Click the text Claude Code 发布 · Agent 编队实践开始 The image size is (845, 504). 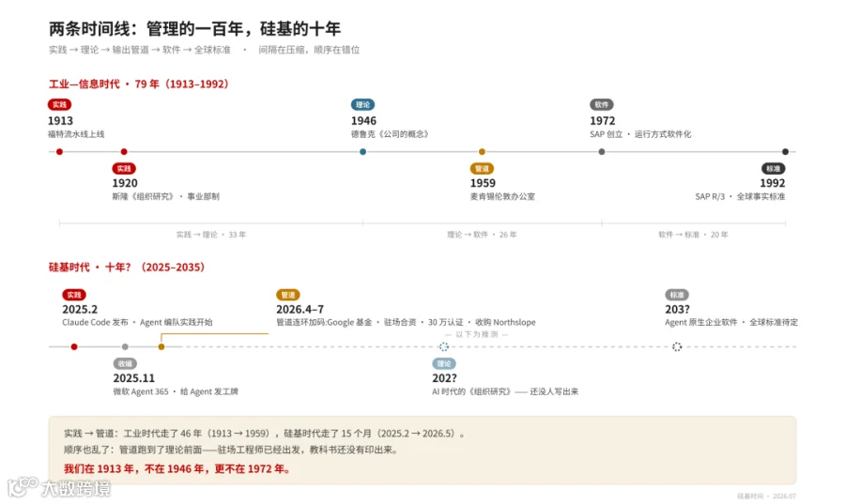tap(137, 323)
